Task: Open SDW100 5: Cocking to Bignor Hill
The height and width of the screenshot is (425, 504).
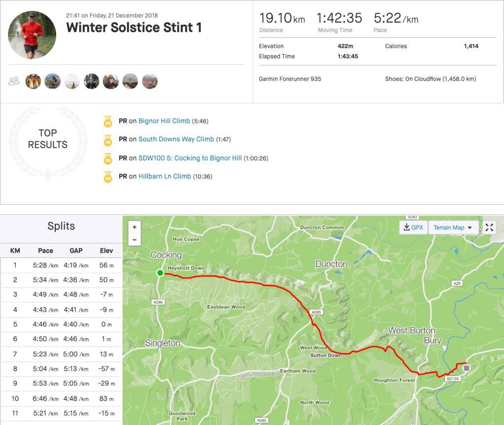Action: click(x=190, y=158)
